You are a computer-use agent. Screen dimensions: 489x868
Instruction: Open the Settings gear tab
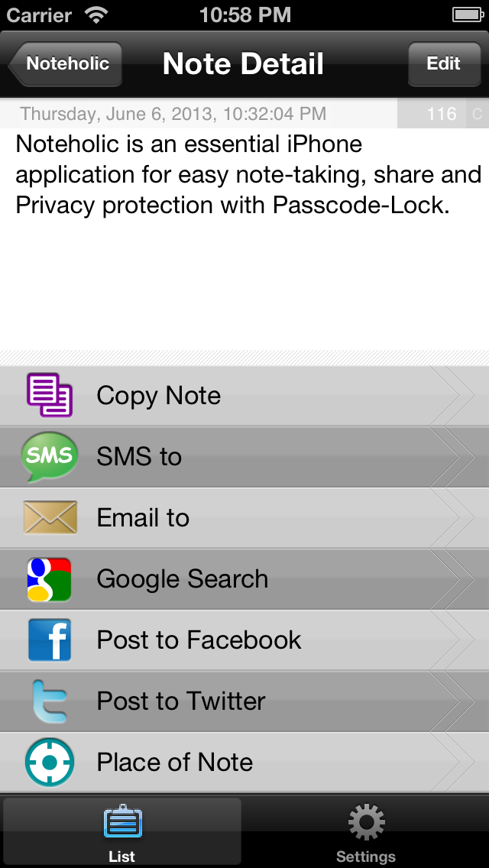(366, 831)
